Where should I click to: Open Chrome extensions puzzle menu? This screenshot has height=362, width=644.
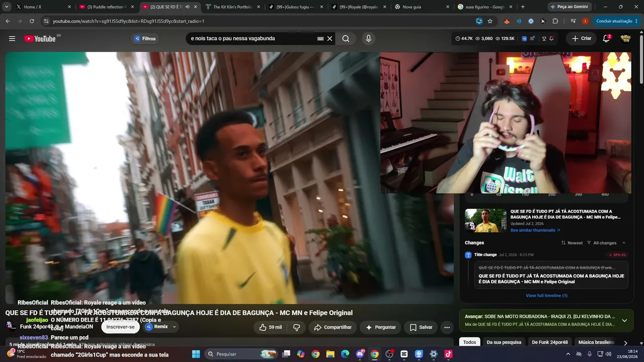555,21
